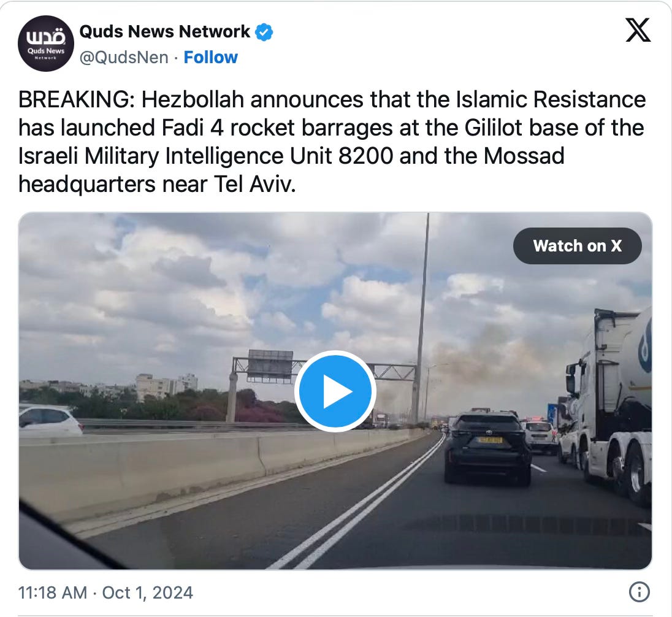Play the embedded video
The width and height of the screenshot is (672, 617).
point(335,391)
